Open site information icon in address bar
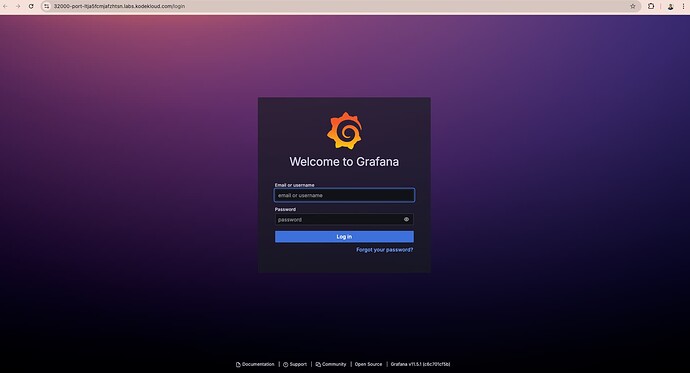690x373 pixels. [47, 6]
